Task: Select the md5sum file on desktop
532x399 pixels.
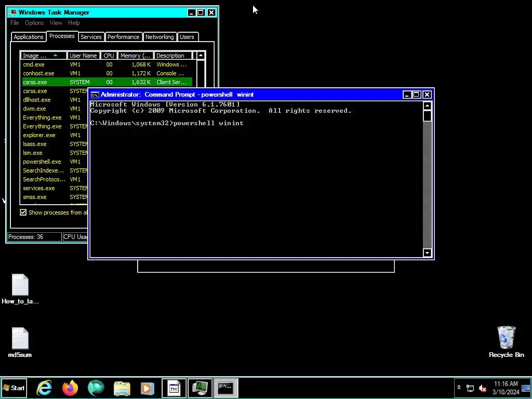Action: coord(20,342)
